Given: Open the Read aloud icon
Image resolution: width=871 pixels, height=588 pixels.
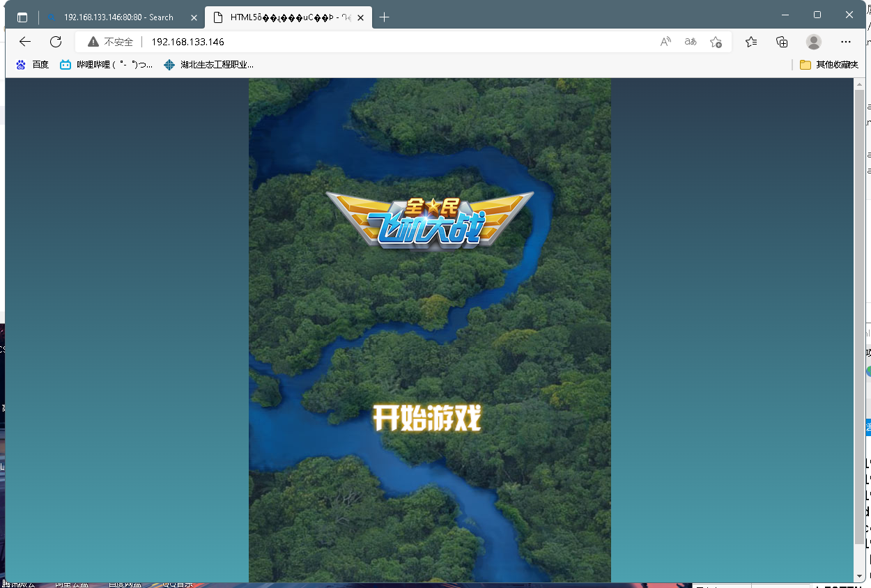Looking at the screenshot, I should click(665, 42).
